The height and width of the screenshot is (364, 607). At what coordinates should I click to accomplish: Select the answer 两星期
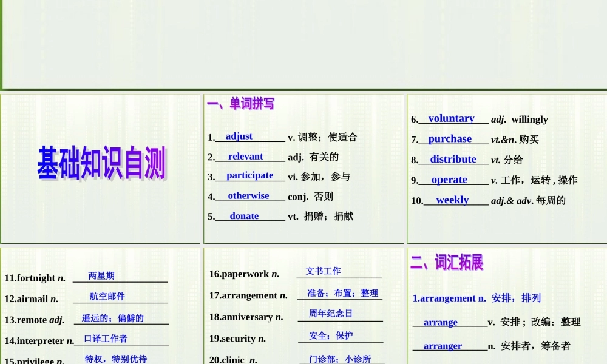pos(101,276)
